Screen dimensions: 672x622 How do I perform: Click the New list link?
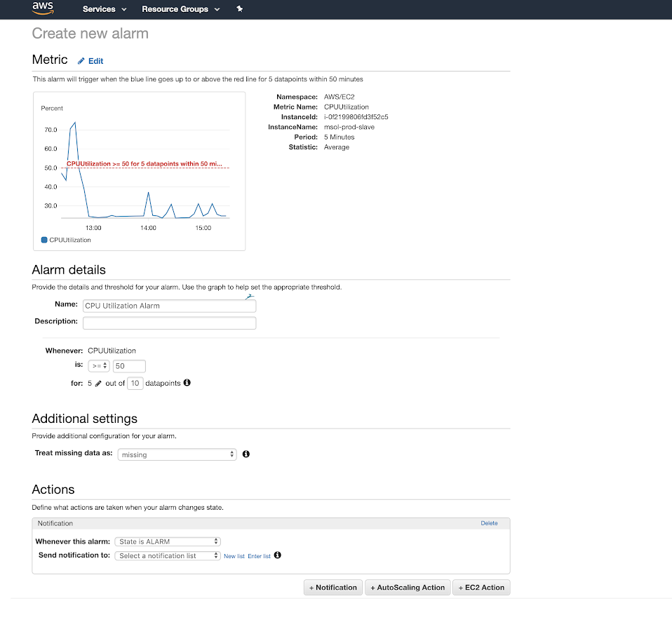click(234, 555)
